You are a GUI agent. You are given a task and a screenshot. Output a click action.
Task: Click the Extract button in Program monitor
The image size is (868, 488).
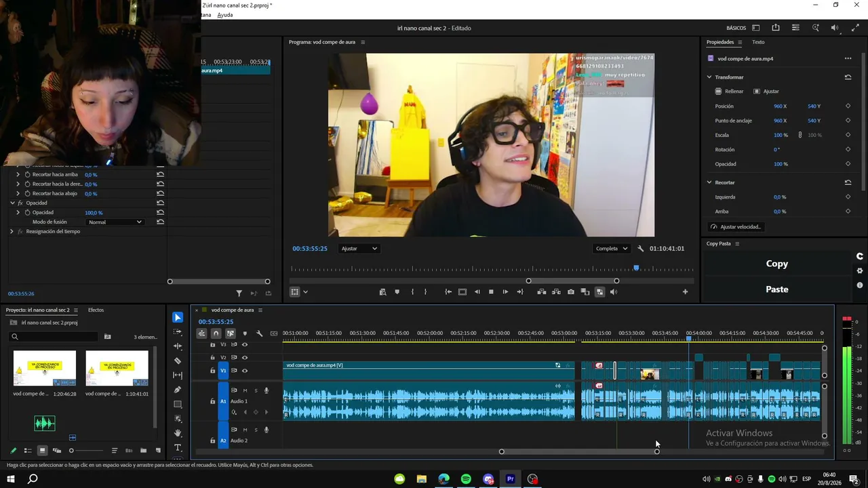click(x=556, y=292)
